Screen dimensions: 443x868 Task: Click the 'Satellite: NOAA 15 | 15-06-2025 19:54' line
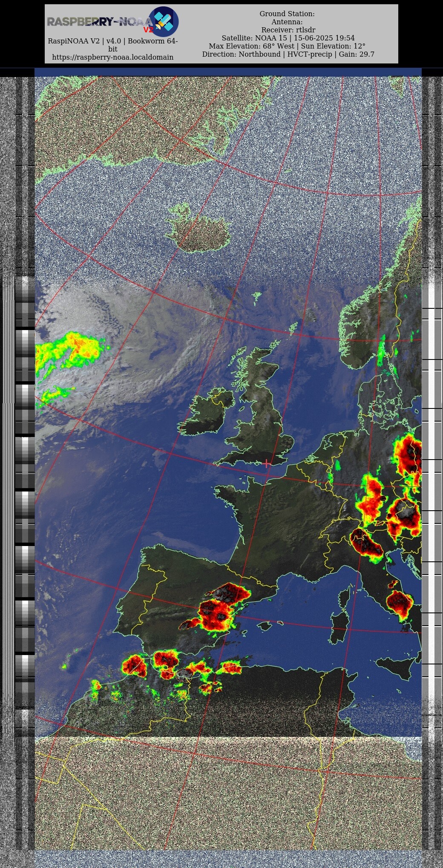(288, 38)
